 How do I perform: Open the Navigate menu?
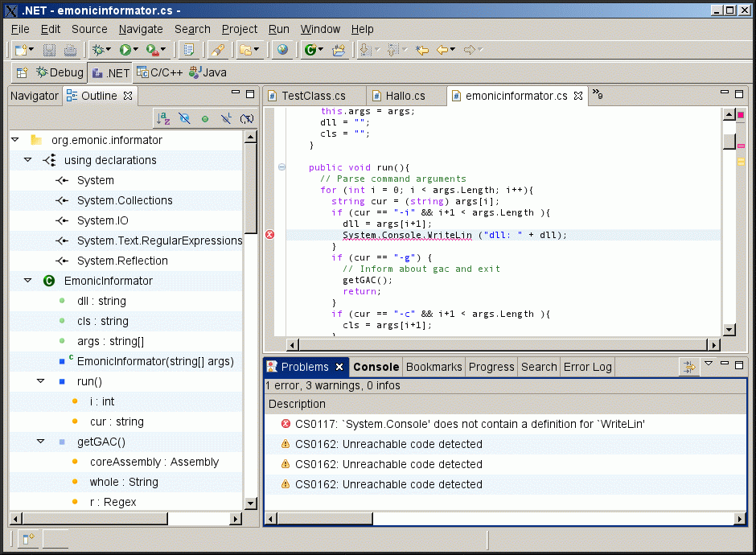coord(141,29)
